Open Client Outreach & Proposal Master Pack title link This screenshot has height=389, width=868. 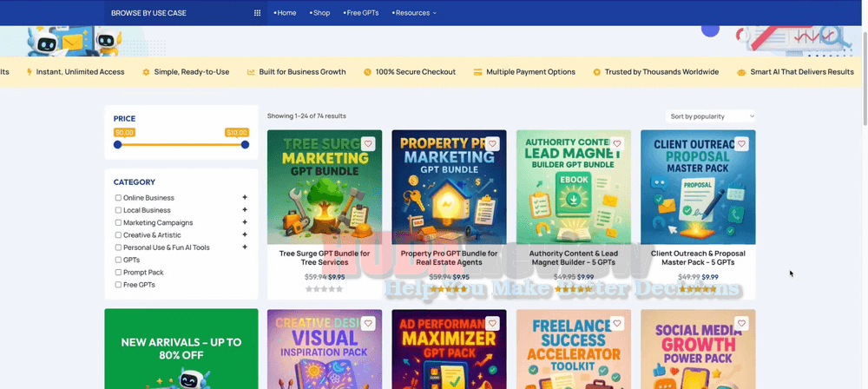pos(698,258)
